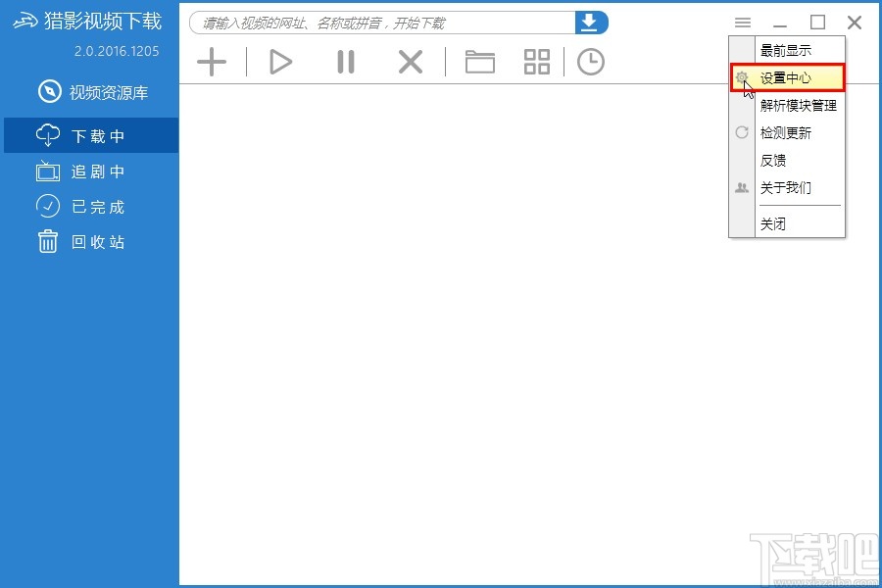Maximize the application window
The width and height of the screenshot is (882, 588).
pyautogui.click(x=817, y=23)
